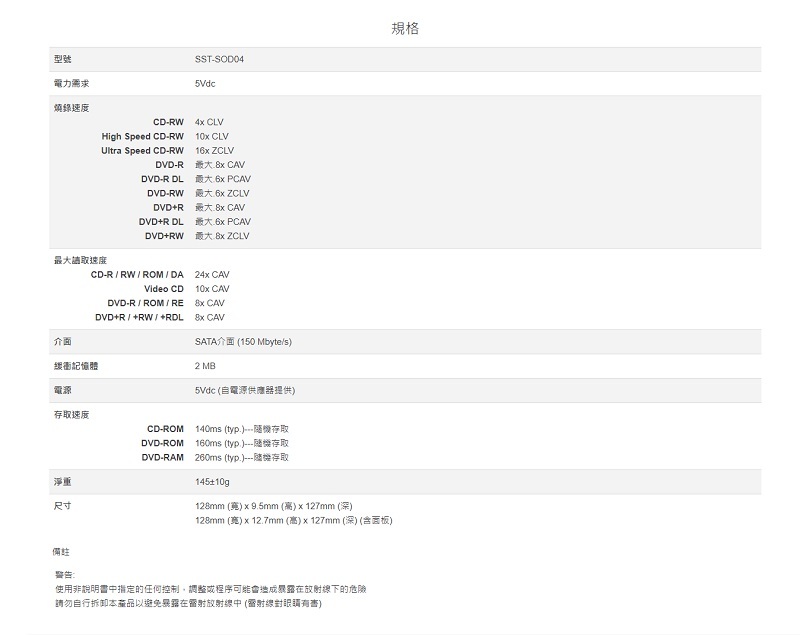This screenshot has width=800, height=635.
Task: Click the 警告 warning heading under 備註
Action: coord(65,575)
